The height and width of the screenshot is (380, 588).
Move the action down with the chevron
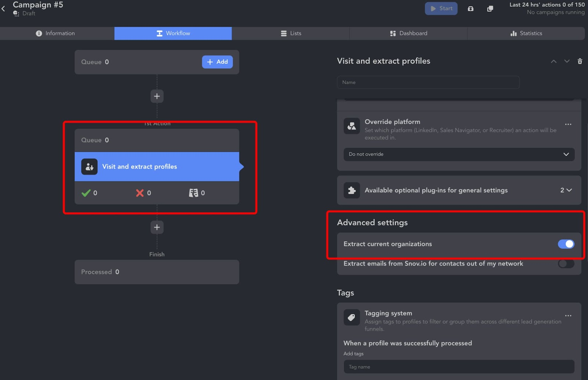tap(566, 61)
